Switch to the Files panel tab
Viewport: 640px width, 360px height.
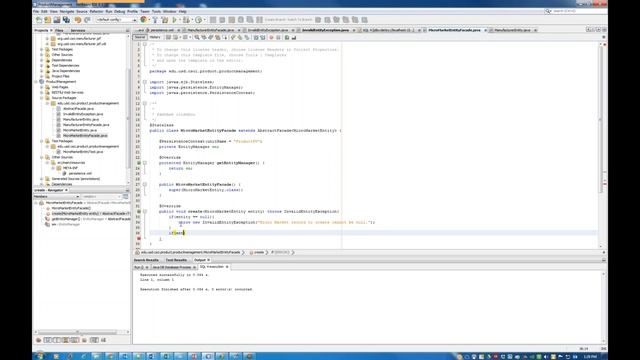(x=59, y=31)
